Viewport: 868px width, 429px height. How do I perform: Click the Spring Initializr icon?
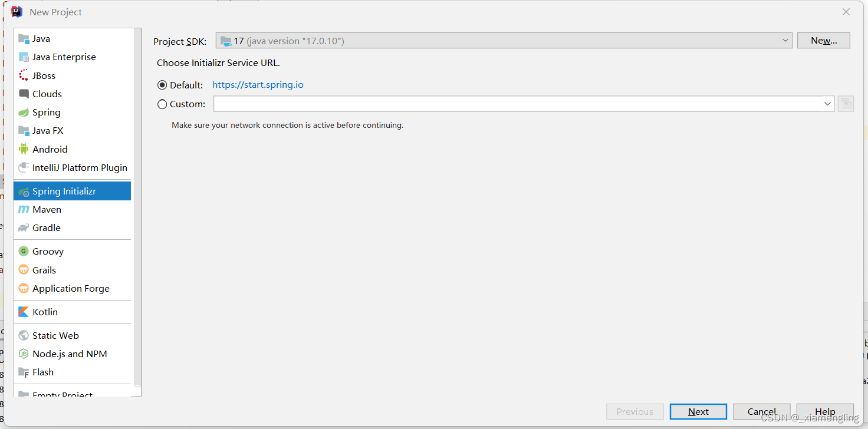click(24, 192)
